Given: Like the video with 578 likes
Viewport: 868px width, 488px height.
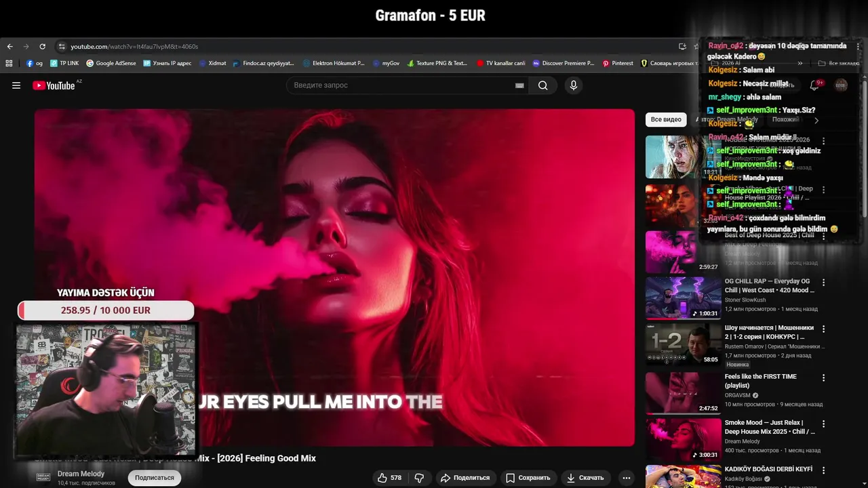Looking at the screenshot, I should point(390,478).
